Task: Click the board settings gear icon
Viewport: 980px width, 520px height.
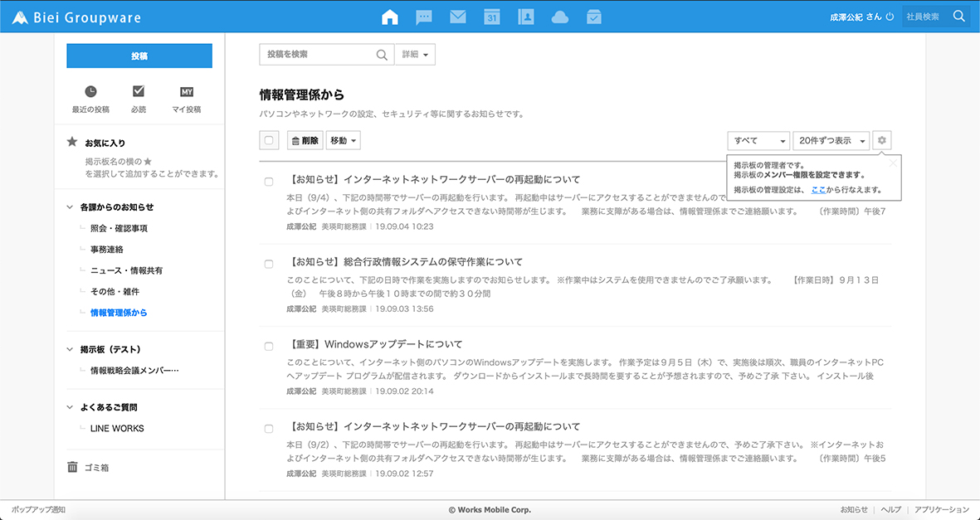Action: point(882,141)
